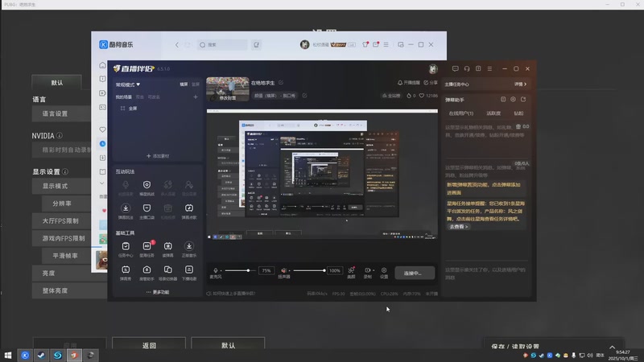This screenshot has height=362, width=644.
Task: Open Windows Start button
Action: pos(8,355)
